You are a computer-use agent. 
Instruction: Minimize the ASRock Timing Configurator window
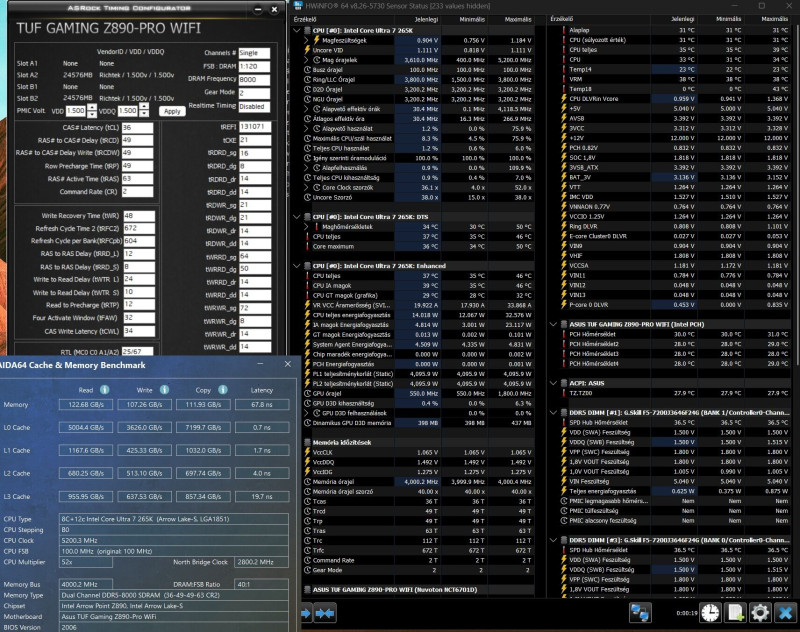[x=258, y=9]
